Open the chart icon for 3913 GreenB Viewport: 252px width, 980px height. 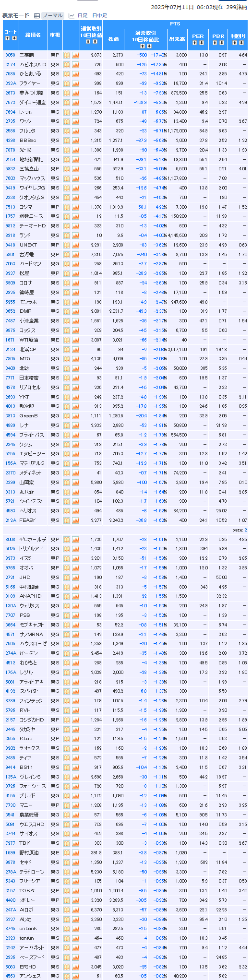tap(75, 416)
